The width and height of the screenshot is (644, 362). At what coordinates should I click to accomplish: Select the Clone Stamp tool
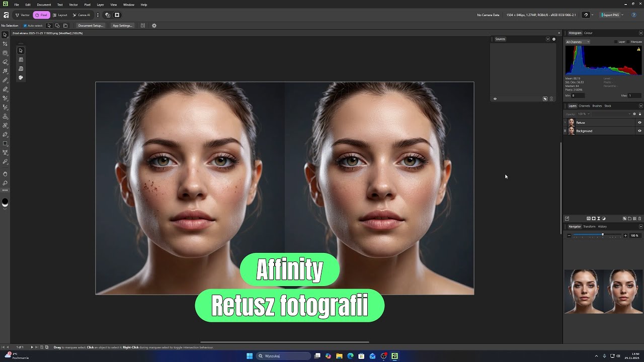click(x=5, y=116)
